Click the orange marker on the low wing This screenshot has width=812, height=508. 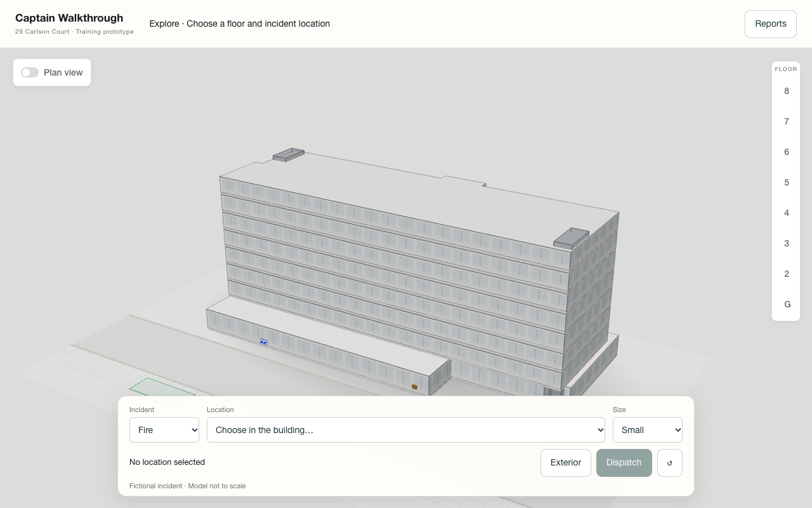click(x=414, y=387)
